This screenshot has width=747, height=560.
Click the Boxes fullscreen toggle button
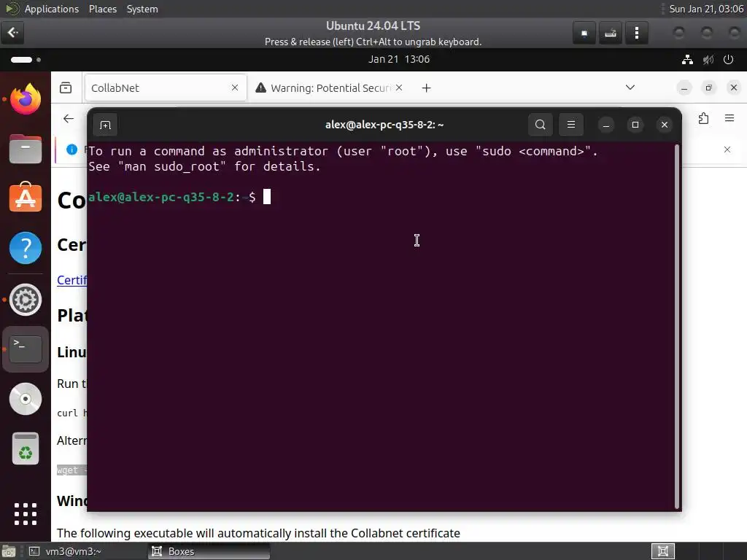[x=584, y=34]
